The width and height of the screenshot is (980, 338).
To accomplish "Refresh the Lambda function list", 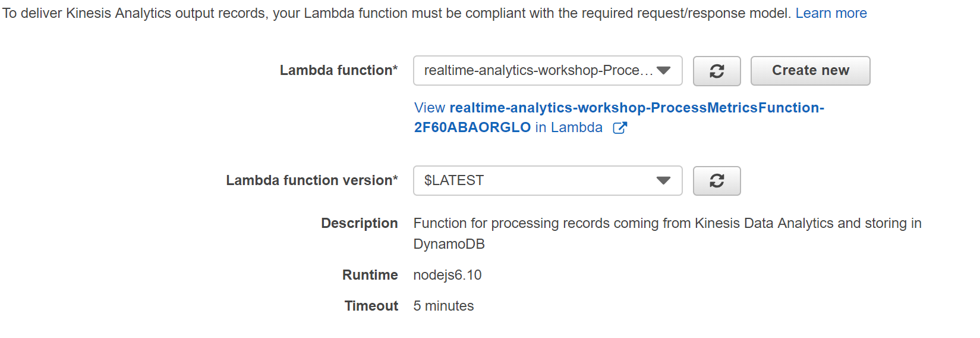I will tap(717, 71).
